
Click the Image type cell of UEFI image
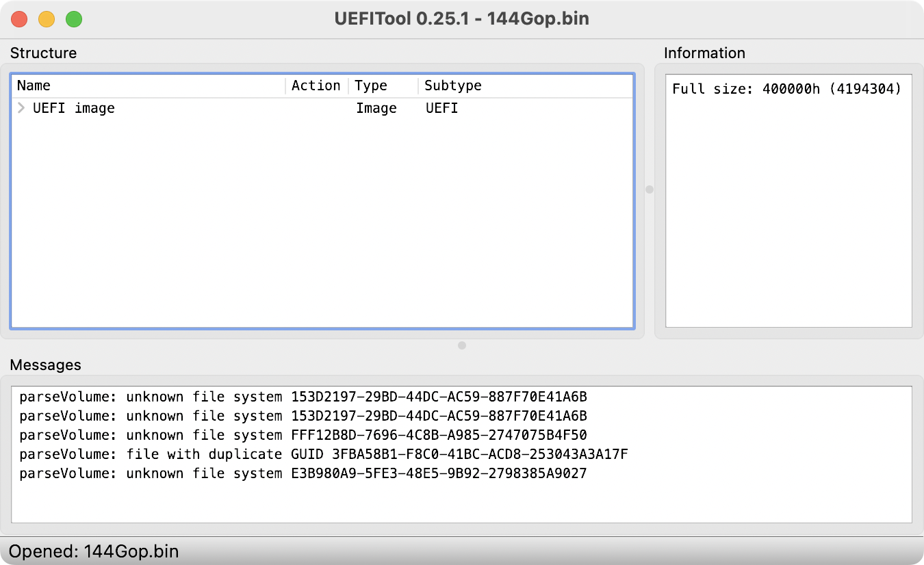click(x=376, y=108)
